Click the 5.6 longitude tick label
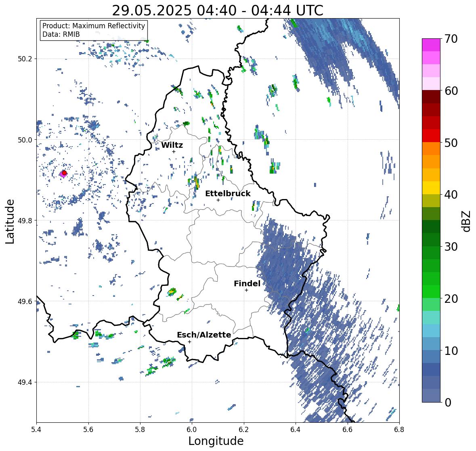 coord(88,430)
